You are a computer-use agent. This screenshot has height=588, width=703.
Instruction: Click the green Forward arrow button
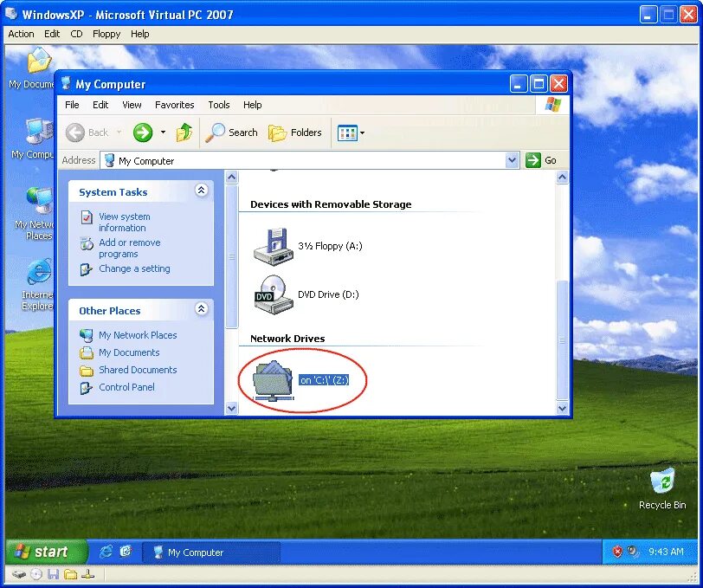point(143,132)
